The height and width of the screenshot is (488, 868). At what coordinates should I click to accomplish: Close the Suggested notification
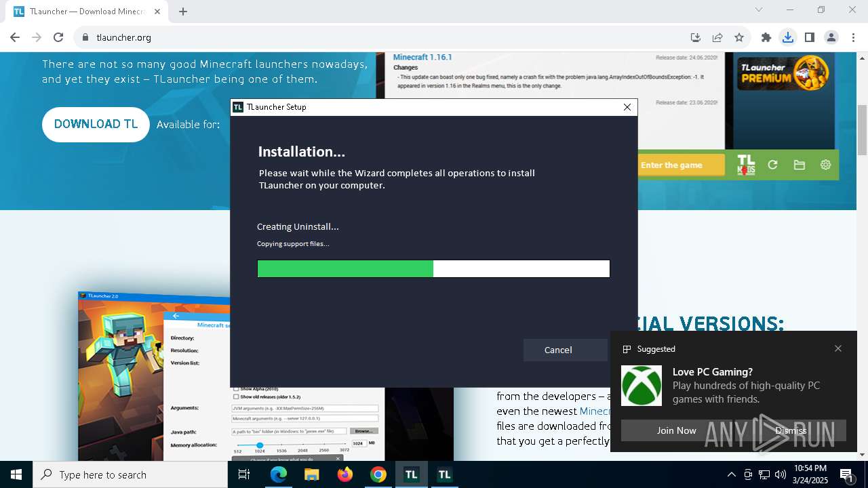[838, 348]
